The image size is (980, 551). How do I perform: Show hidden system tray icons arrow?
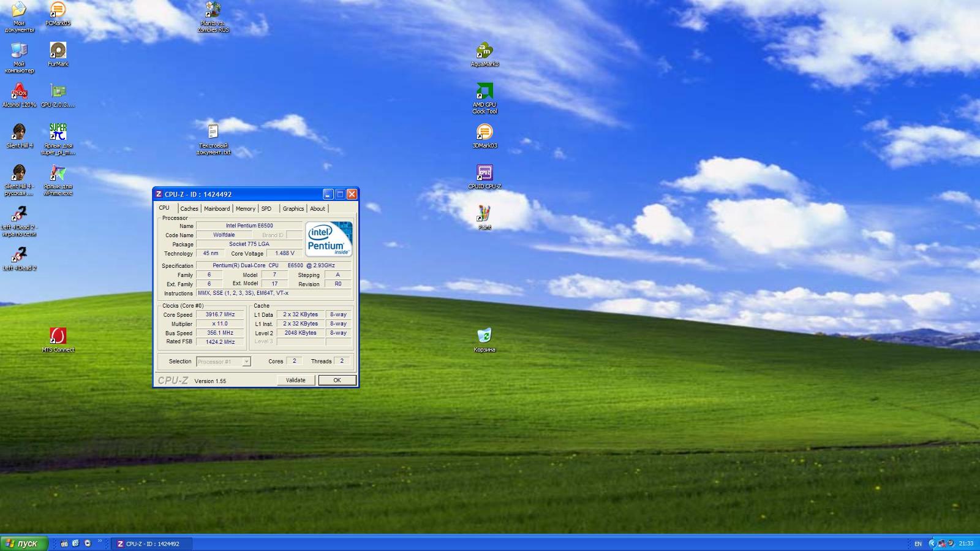932,543
